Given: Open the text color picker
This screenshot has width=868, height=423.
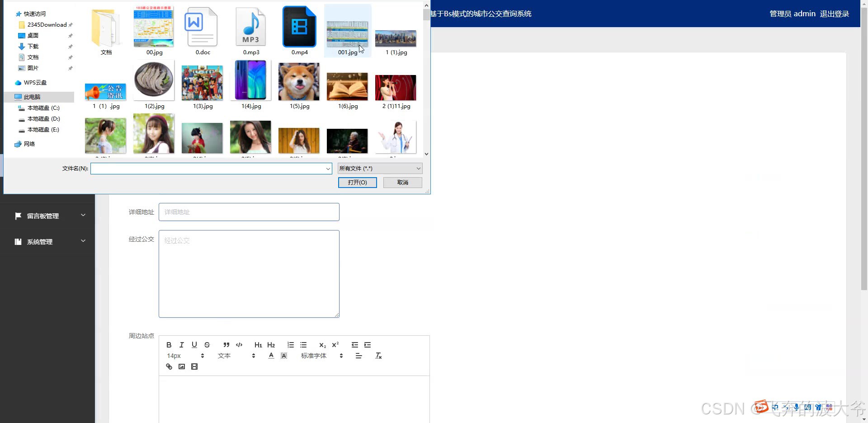Looking at the screenshot, I should (x=271, y=356).
